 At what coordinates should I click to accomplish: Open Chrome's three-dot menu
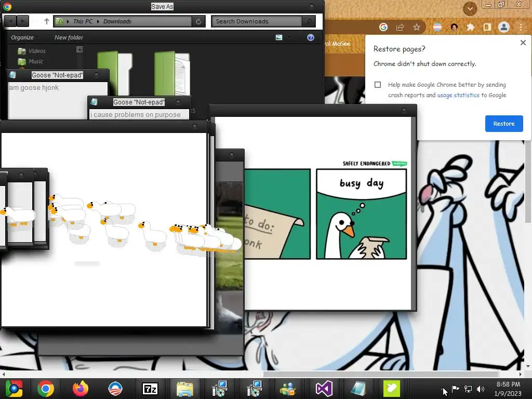521,27
